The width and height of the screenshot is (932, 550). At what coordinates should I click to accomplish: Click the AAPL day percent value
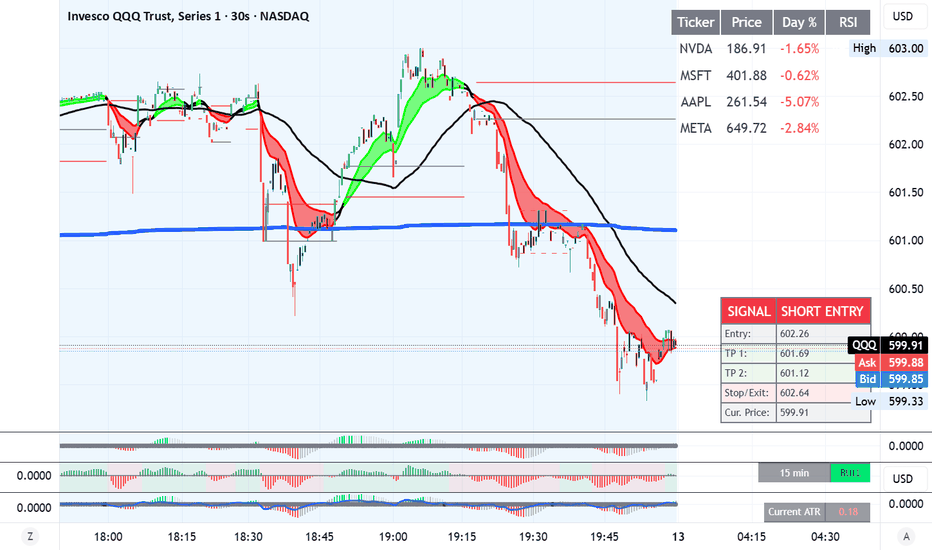799,102
